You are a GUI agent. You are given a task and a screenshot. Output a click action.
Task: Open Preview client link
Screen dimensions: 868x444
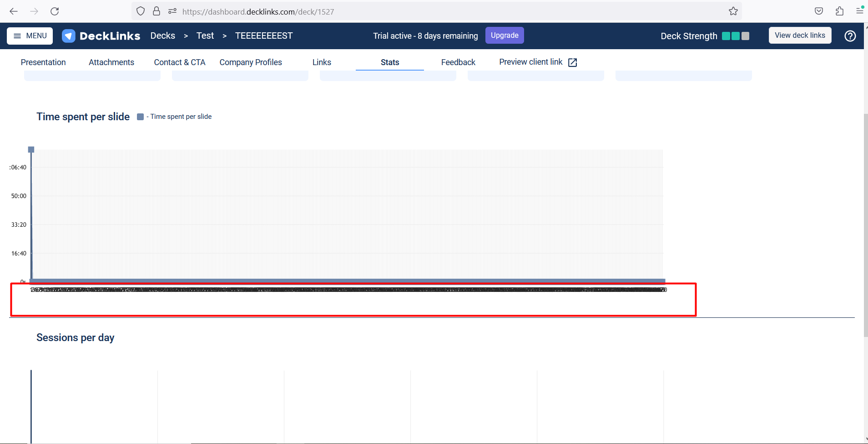(x=531, y=62)
